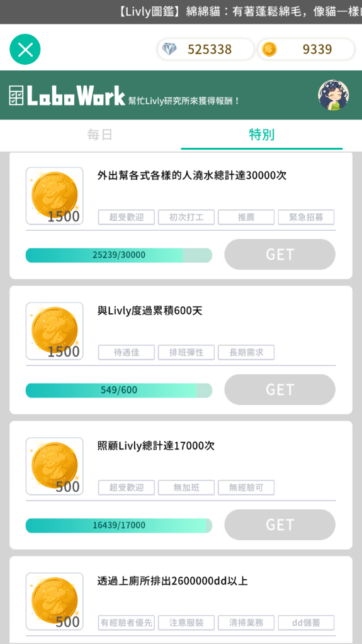
Task: Tap the 500 coin reward for care task
Action: point(54,466)
